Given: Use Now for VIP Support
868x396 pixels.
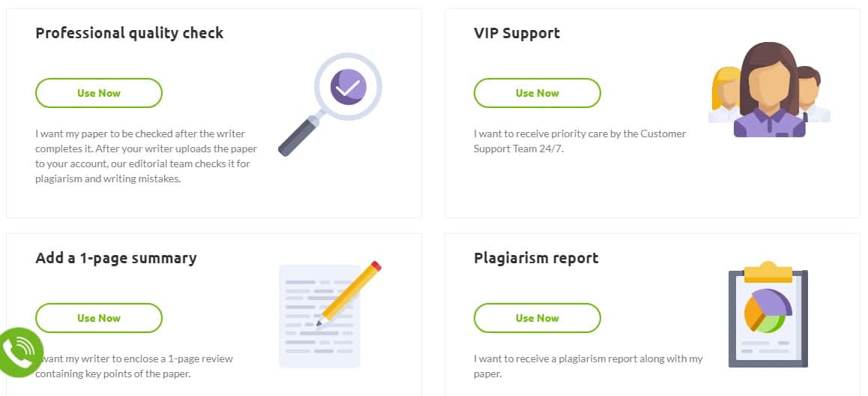Looking at the screenshot, I should (x=537, y=93).
